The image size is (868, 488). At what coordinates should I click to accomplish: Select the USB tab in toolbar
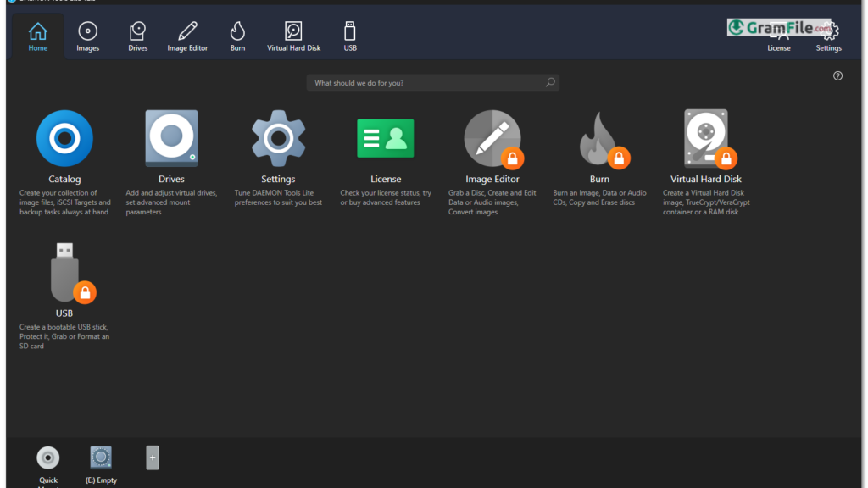tap(350, 36)
